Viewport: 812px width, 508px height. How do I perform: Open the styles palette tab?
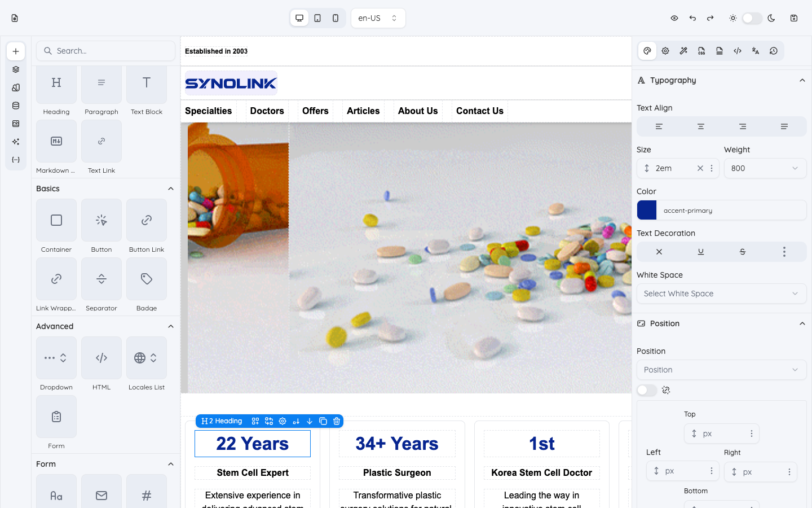click(x=647, y=51)
